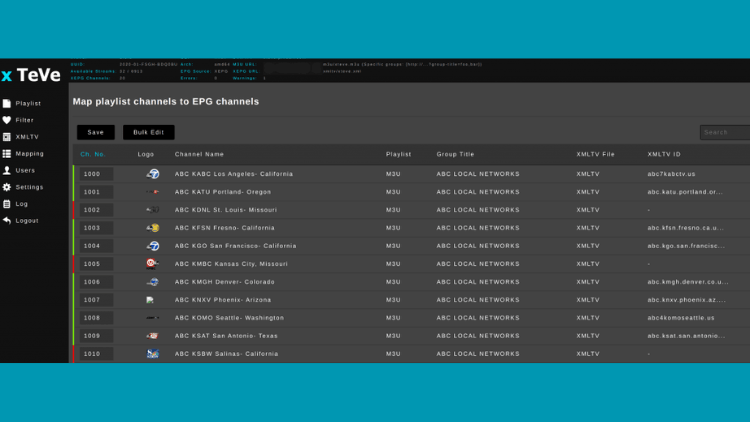Viewport: 750px width, 422px height.
Task: Open row ABC KMGH Denver- Colorado
Action: [411, 282]
